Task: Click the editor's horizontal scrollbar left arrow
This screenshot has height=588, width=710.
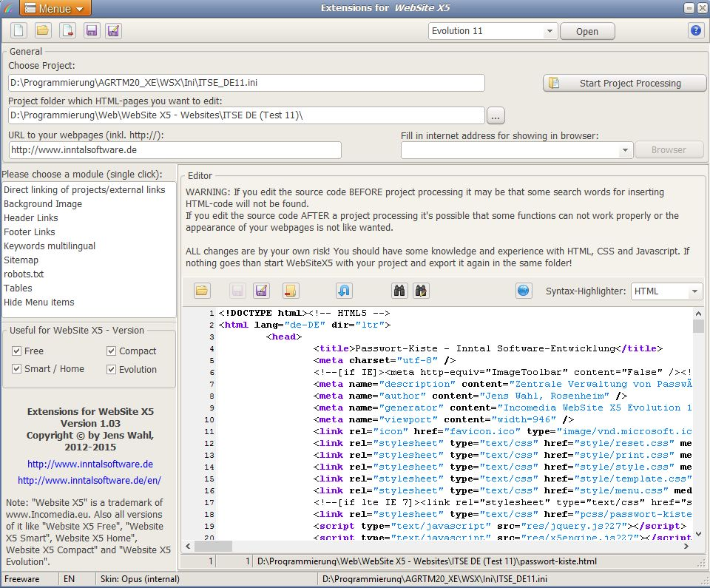Action: (189, 547)
